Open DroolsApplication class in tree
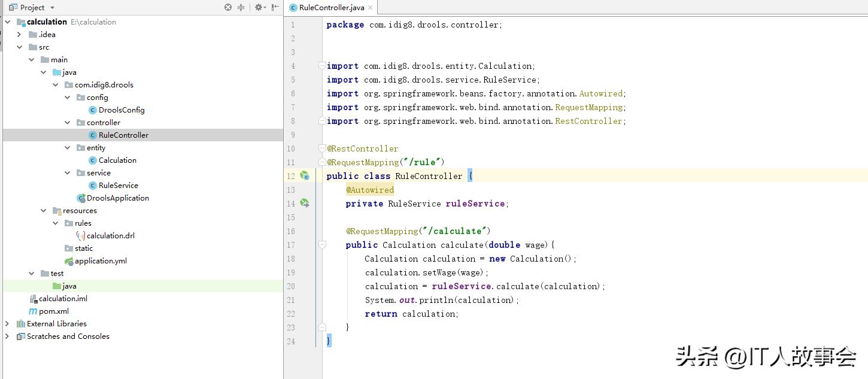The height and width of the screenshot is (379, 868). coord(117,198)
